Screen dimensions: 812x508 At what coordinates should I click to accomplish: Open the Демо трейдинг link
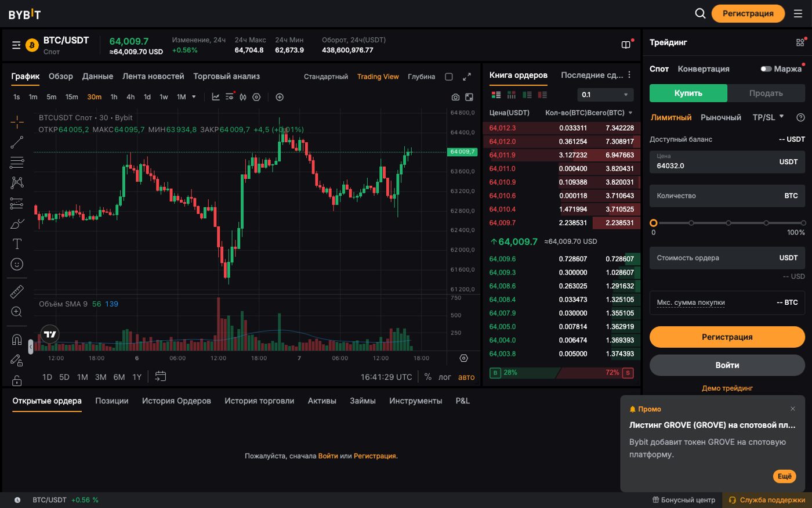click(x=727, y=388)
